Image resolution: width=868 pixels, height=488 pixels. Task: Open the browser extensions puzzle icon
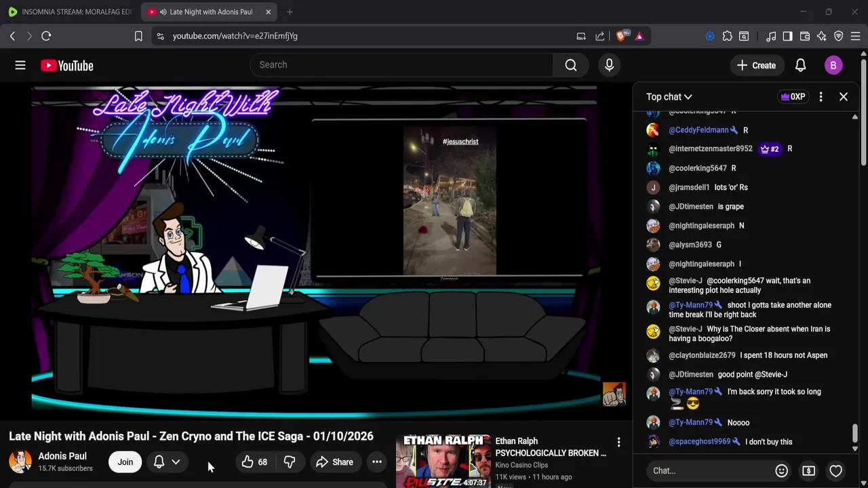coord(727,36)
